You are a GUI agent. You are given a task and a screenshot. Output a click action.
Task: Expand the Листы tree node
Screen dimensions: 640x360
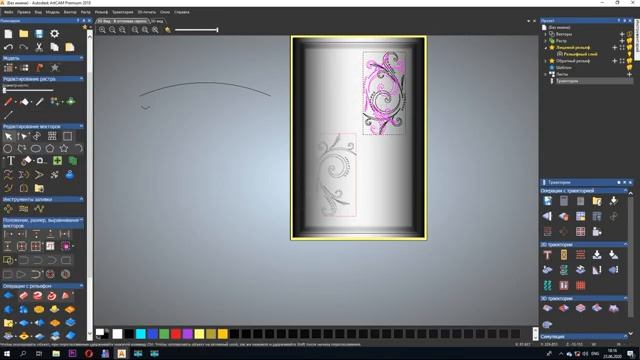[546, 74]
